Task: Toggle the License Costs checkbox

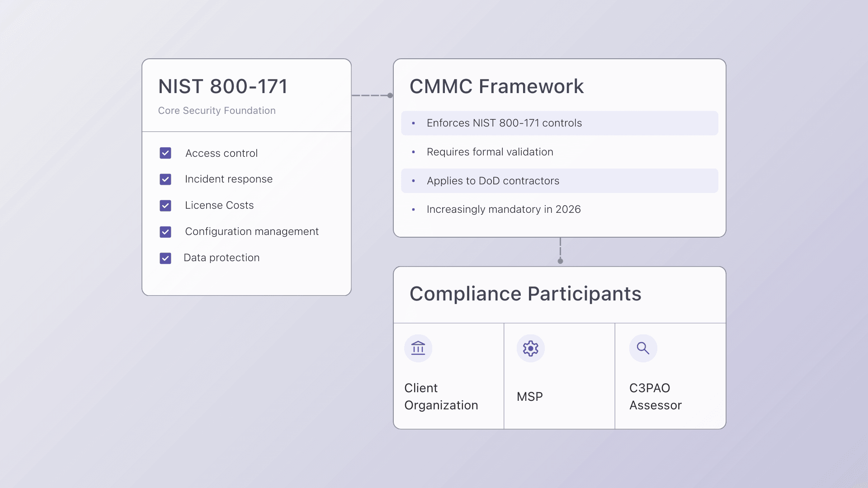Action: coord(165,206)
